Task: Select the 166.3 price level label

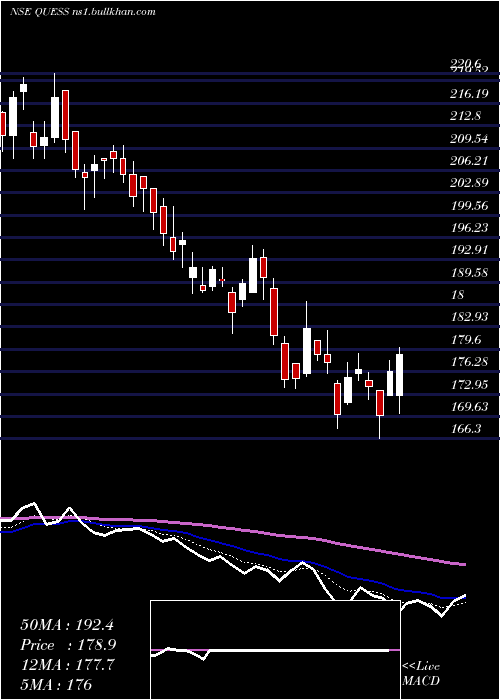Action: click(x=466, y=429)
